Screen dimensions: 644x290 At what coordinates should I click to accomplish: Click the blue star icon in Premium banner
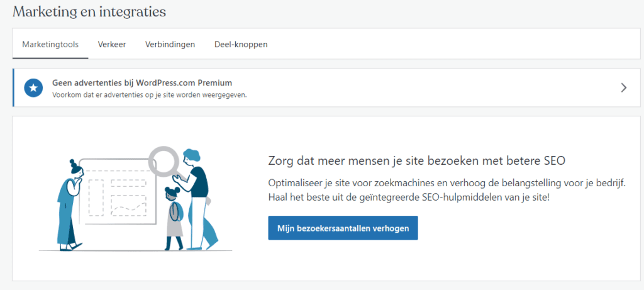pos(34,88)
